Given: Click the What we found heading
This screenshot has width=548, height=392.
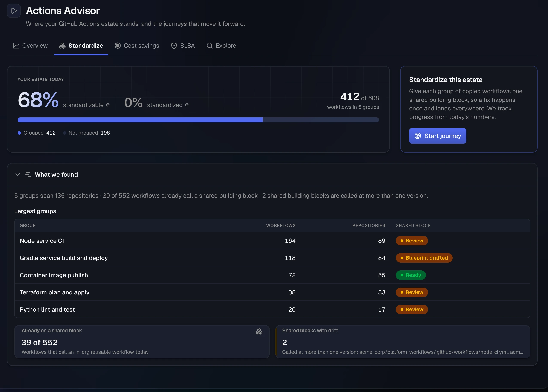Looking at the screenshot, I should click(x=57, y=175).
